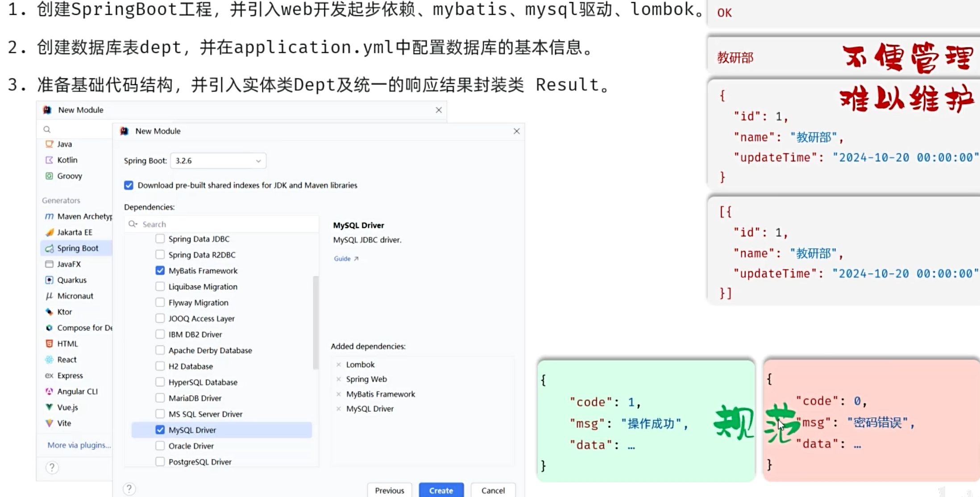Check the HyperSQL Database dependency
This screenshot has height=497, width=980.
pyautogui.click(x=160, y=382)
